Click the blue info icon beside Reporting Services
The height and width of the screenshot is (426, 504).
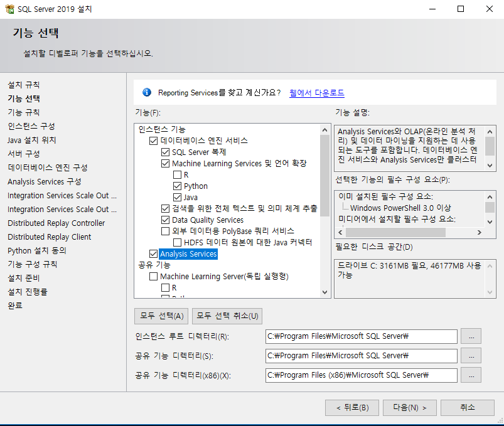[x=147, y=92]
